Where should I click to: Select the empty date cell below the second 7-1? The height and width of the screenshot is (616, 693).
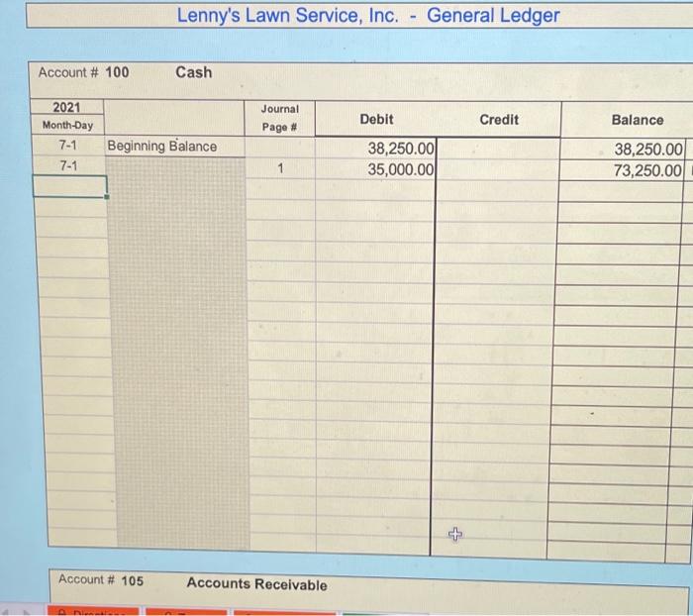coord(70,186)
